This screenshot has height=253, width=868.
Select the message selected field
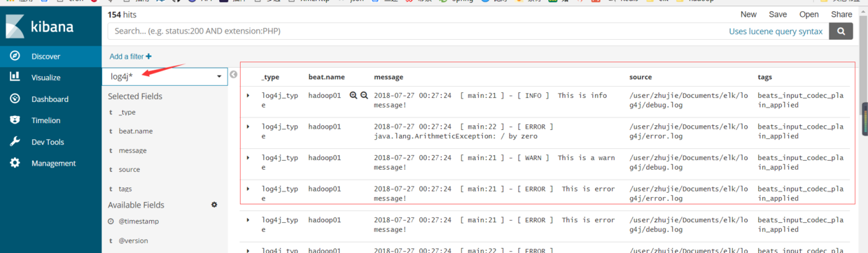[133, 150]
